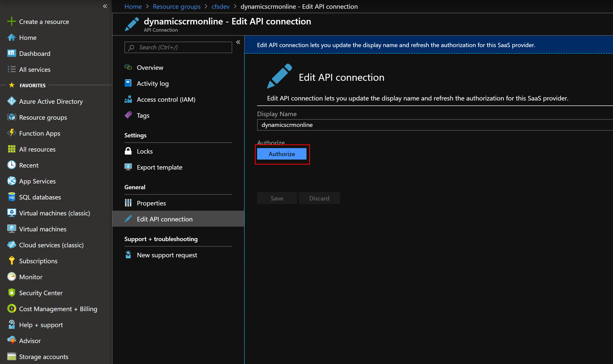Click the Display Name text field
This screenshot has height=364, width=613.
(435, 125)
